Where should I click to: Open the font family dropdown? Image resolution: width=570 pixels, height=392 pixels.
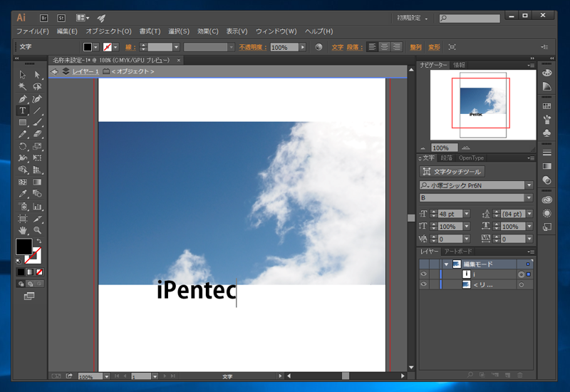tap(529, 185)
